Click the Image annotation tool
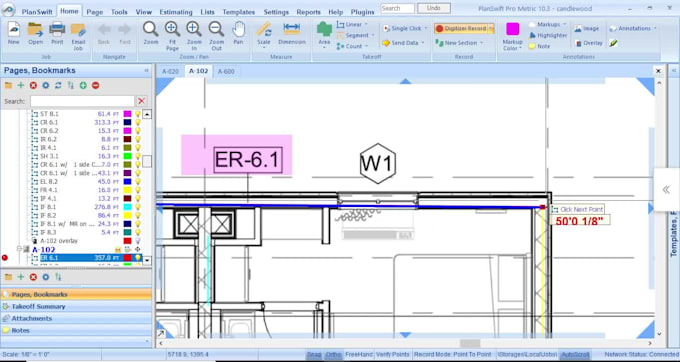 (x=586, y=29)
